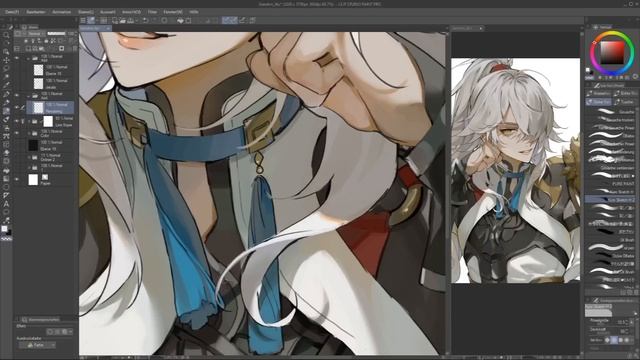The height and width of the screenshot is (360, 640).
Task: Expand the Ordner 2 folder
Action: [29, 157]
